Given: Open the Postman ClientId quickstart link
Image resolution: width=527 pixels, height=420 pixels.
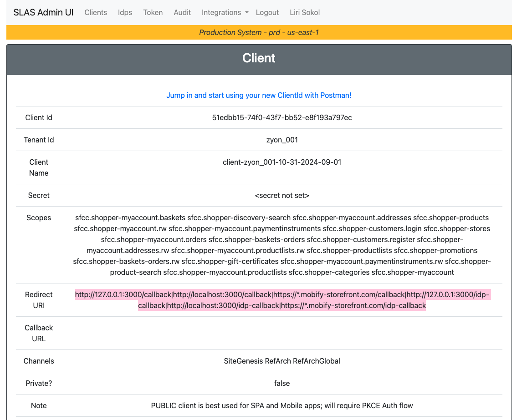Looking at the screenshot, I should click(x=259, y=95).
